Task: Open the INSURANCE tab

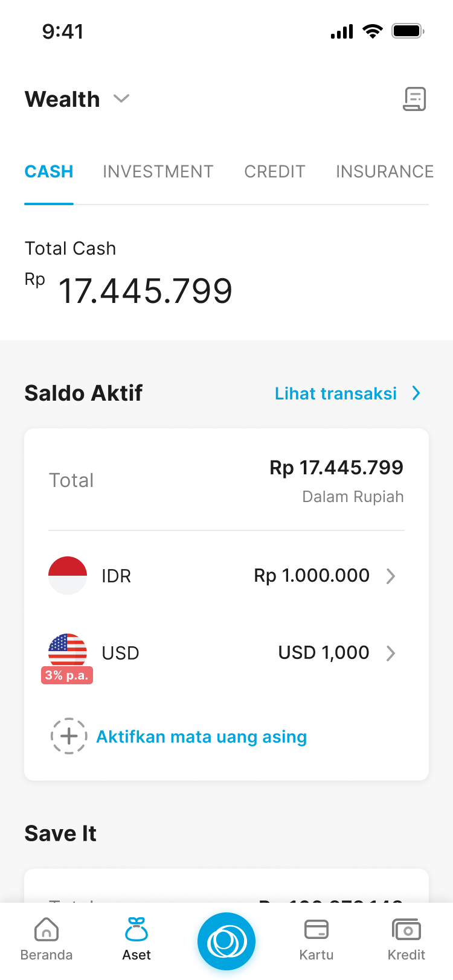Action: click(x=385, y=172)
